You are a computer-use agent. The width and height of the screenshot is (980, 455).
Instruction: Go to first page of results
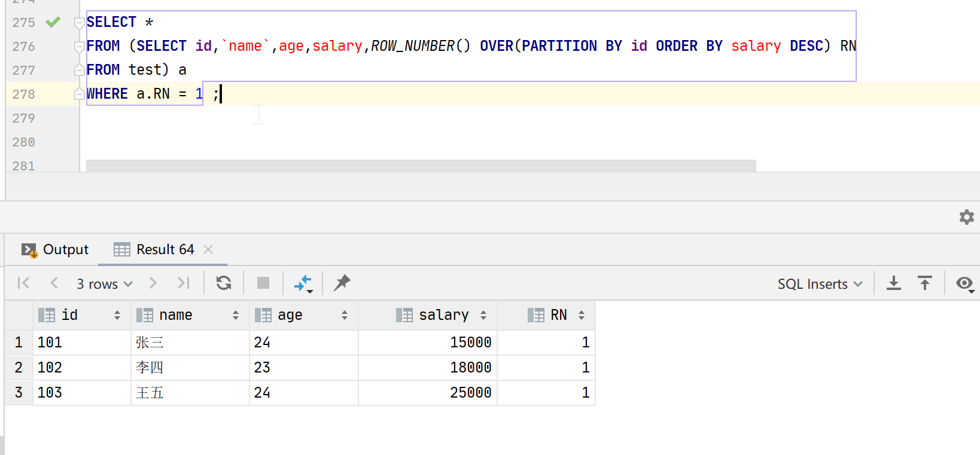(x=24, y=283)
